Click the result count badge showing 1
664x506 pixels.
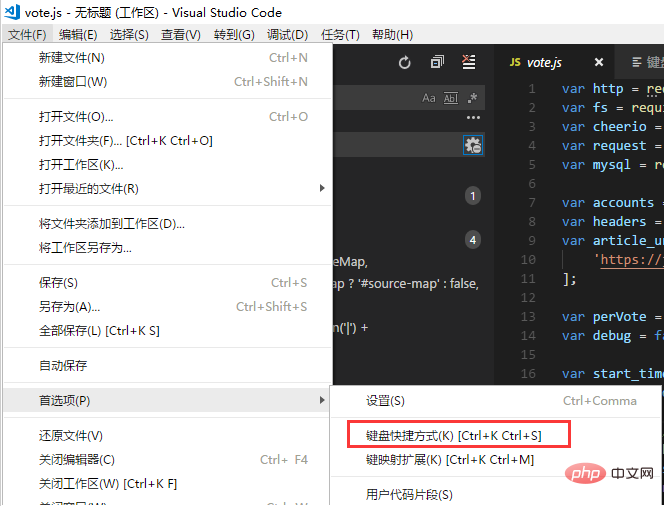pyautogui.click(x=473, y=196)
